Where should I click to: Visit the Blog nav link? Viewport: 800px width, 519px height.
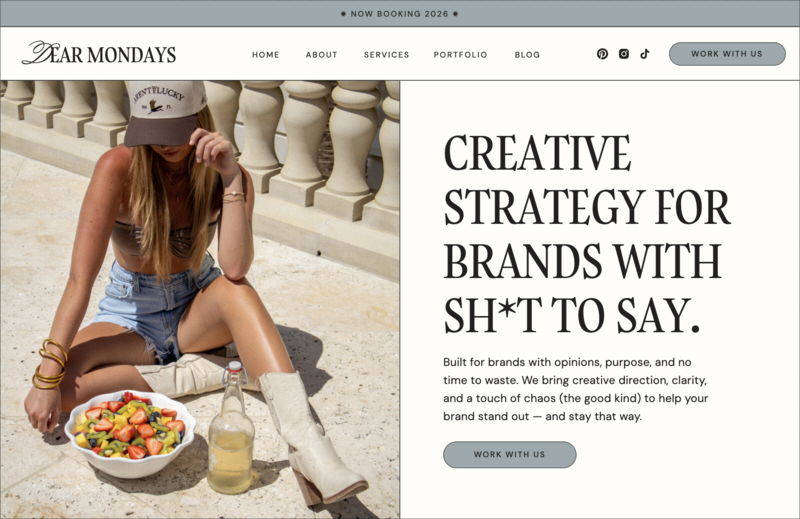coord(527,55)
